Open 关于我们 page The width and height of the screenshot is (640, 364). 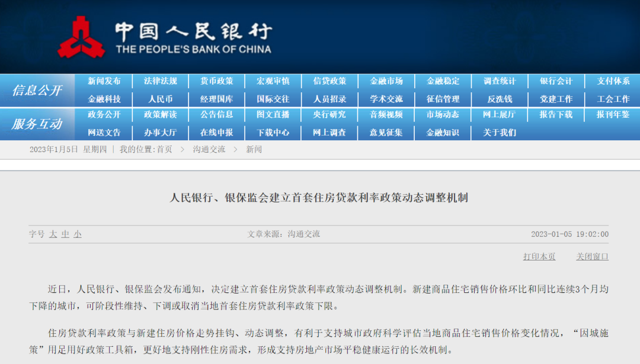(x=500, y=133)
